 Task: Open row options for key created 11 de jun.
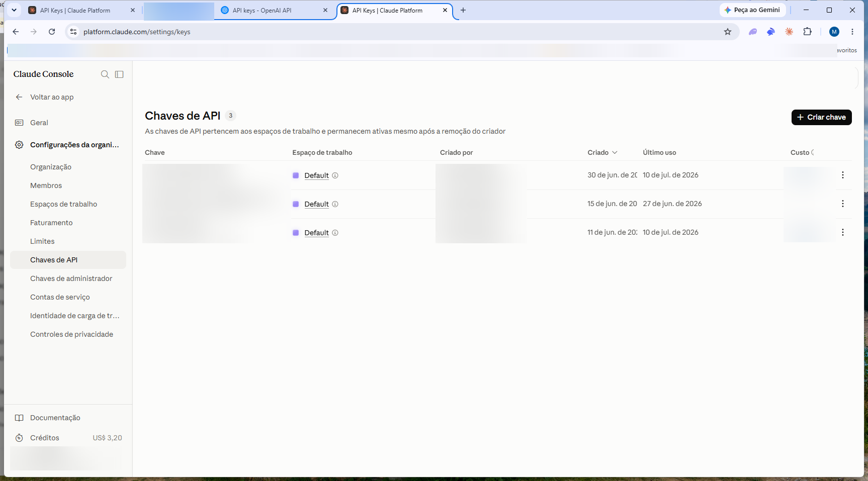coord(843,232)
